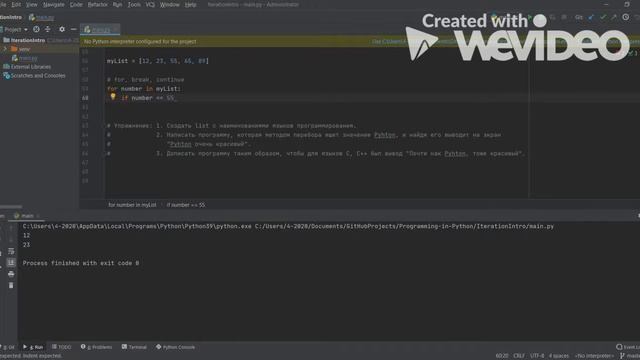This screenshot has height=360, width=640.
Task: Open Project panel settings gear
Action: tap(62, 29)
